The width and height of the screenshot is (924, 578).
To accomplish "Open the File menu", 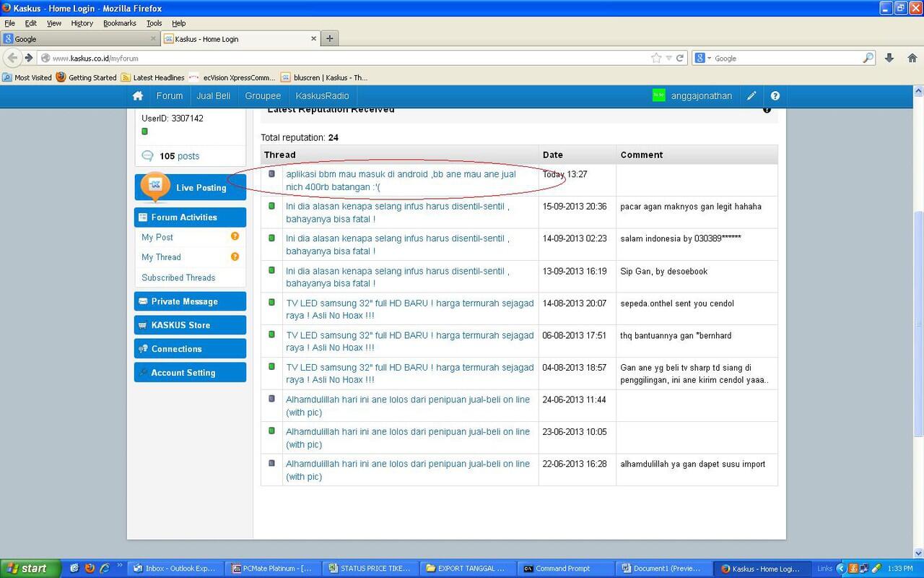I will 9,23.
